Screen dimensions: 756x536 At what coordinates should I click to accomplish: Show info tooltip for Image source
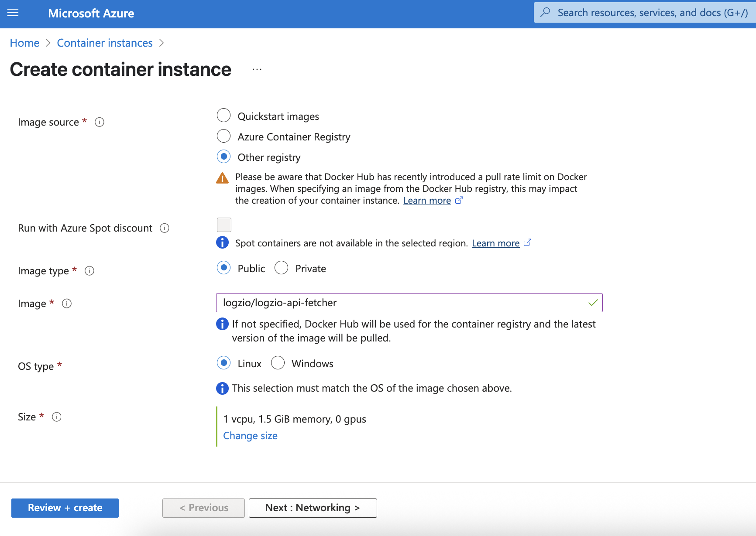[100, 122]
